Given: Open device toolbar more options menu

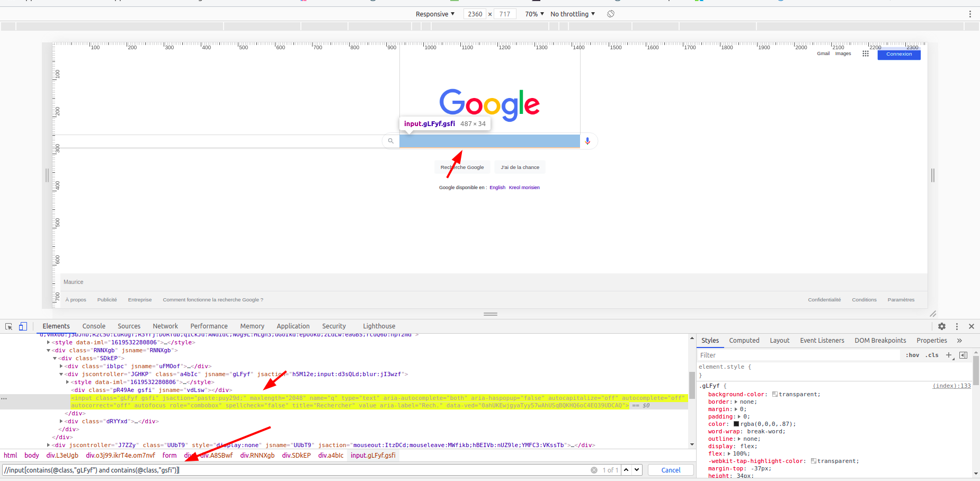Looking at the screenshot, I should pos(970,14).
